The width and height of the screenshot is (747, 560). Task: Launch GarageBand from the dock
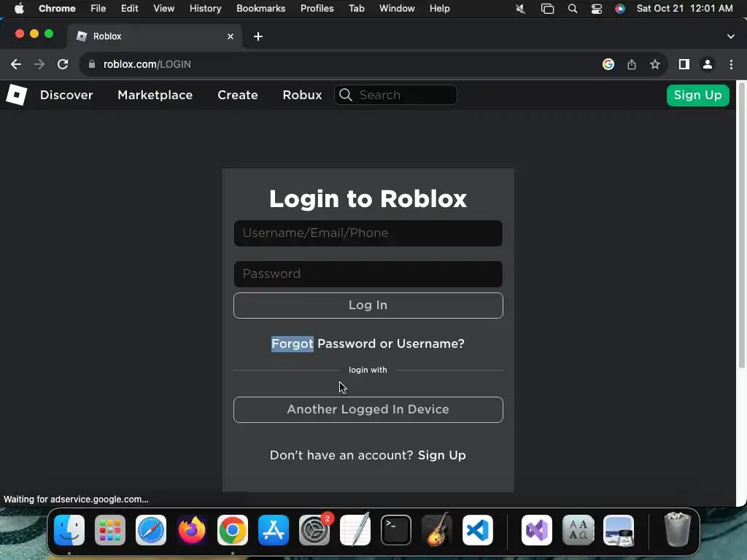click(437, 530)
